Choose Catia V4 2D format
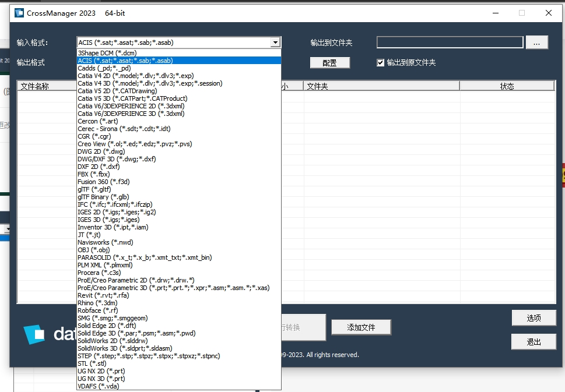 click(x=179, y=76)
